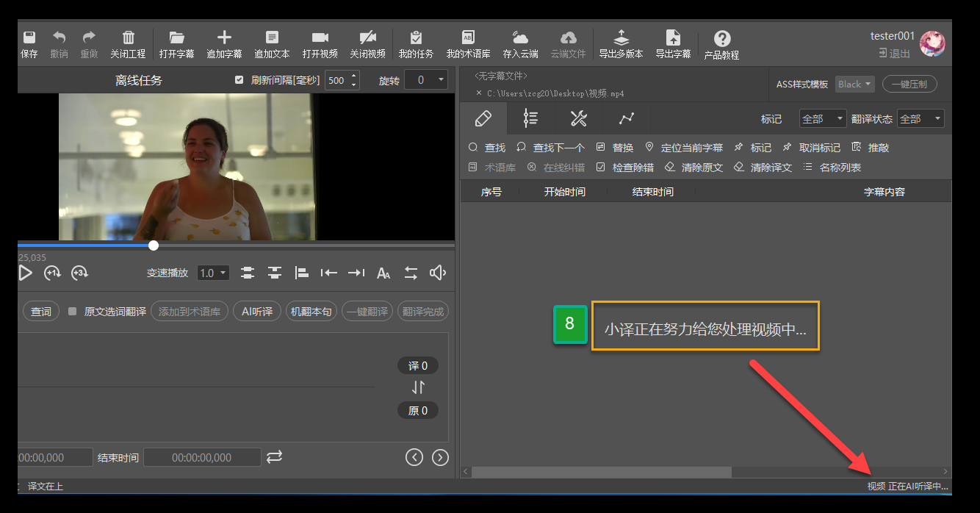Open the ASS样式模板 Black dropdown
The width and height of the screenshot is (980, 513).
(854, 84)
